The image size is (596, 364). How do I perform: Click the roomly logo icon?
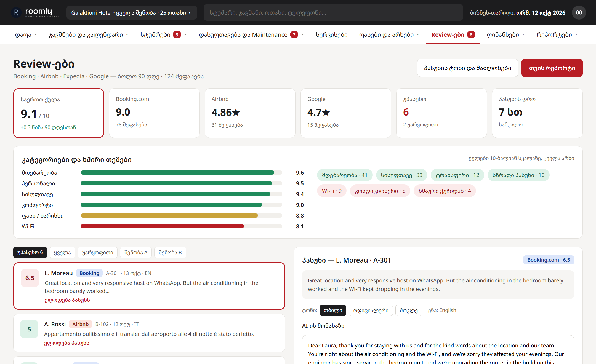(16, 13)
